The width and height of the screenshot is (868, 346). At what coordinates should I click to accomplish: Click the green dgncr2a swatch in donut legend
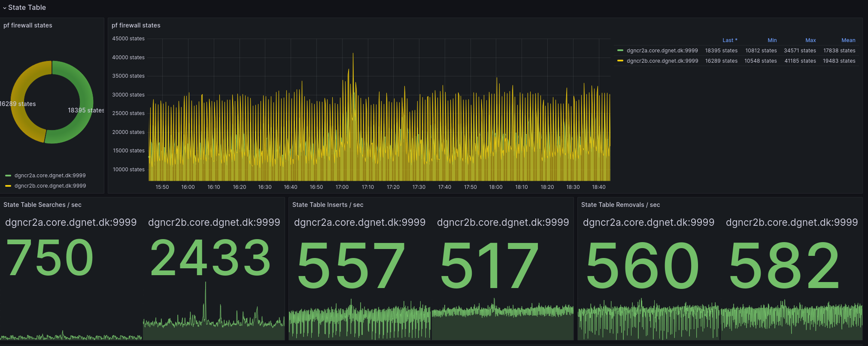8,176
